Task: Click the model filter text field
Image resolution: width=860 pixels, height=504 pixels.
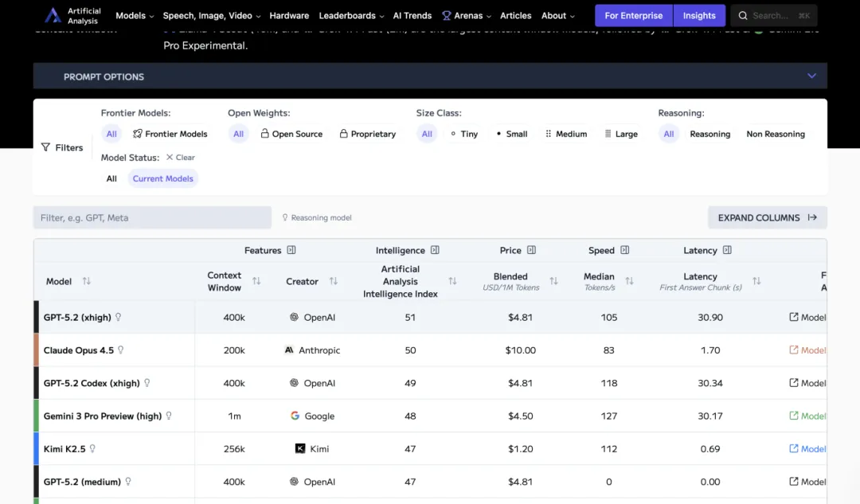Action: (152, 217)
